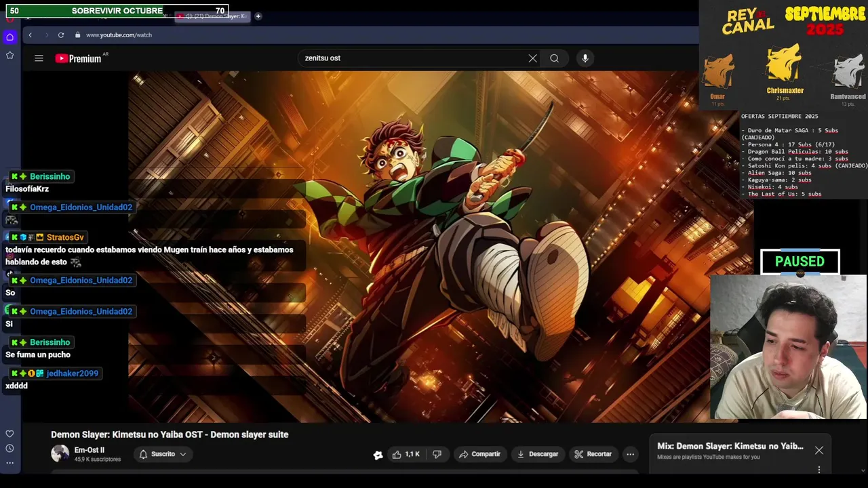Click the SOBREVIVIR OCTUBRE progress bar
This screenshot has height=488, width=868.
tap(117, 11)
